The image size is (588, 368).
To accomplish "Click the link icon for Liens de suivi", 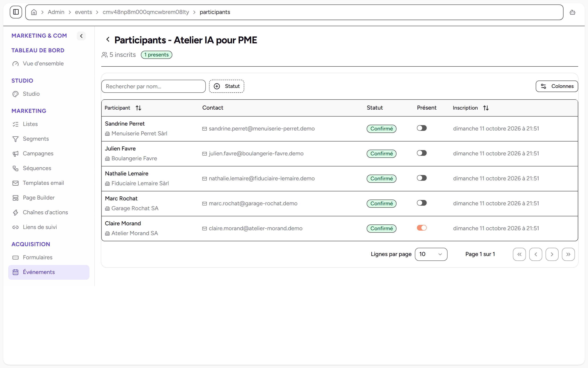I will pyautogui.click(x=16, y=227).
